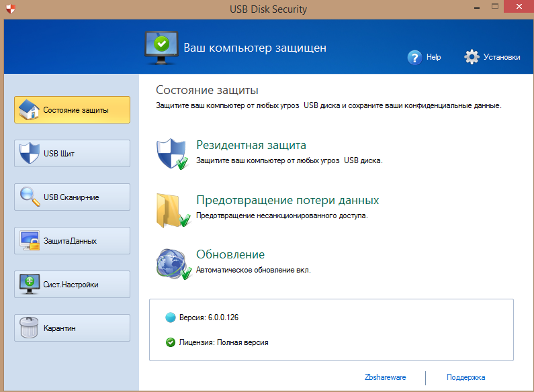534x392 pixels.
Task: Click the protected computer monitor icon in header
Action: 161,48
